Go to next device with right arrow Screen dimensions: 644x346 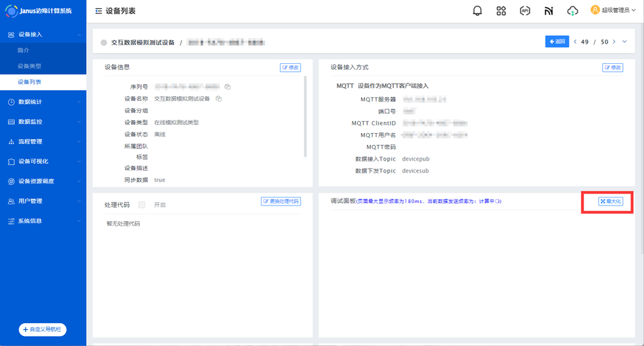[614, 42]
